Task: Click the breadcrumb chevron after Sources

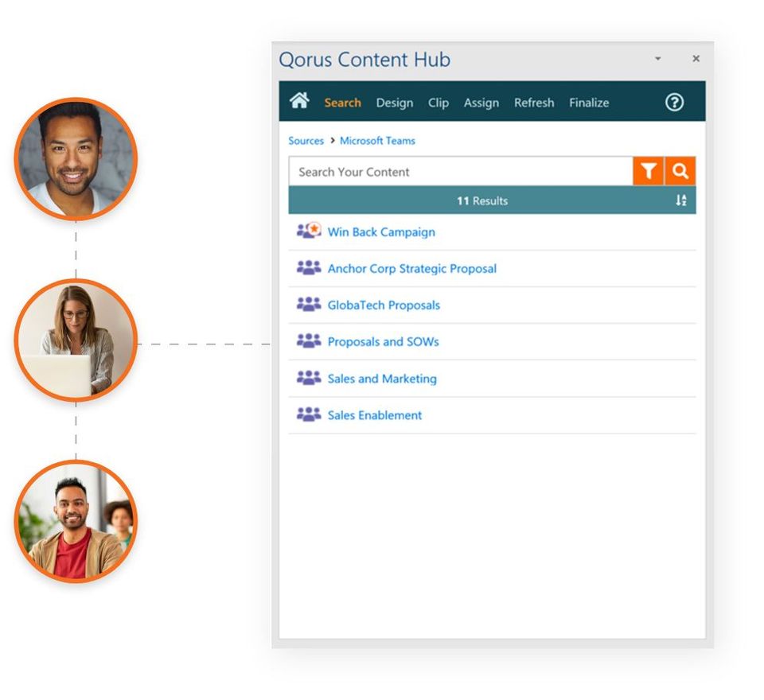Action: pos(333,140)
